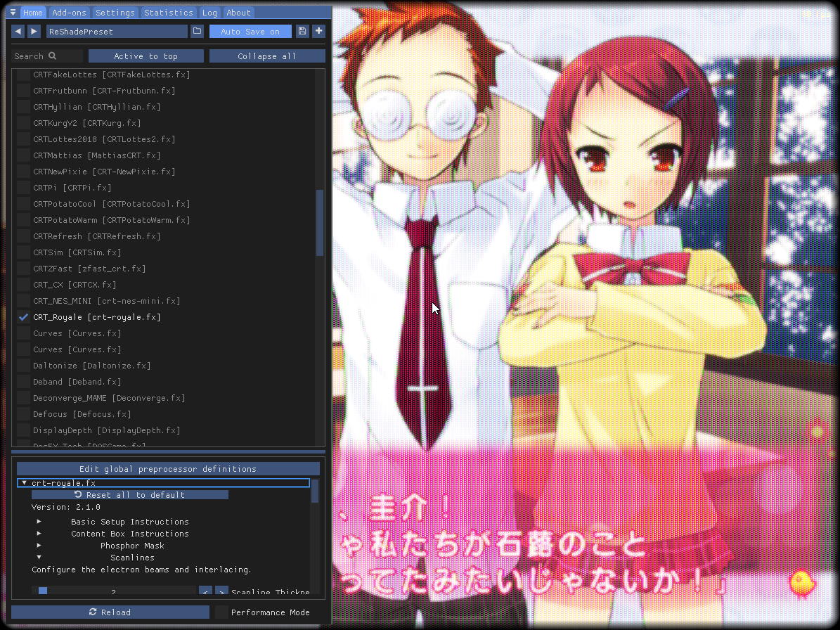Decrease Scanline Thickness with left arrow
Image resolution: width=840 pixels, height=630 pixels.
pyautogui.click(x=205, y=591)
